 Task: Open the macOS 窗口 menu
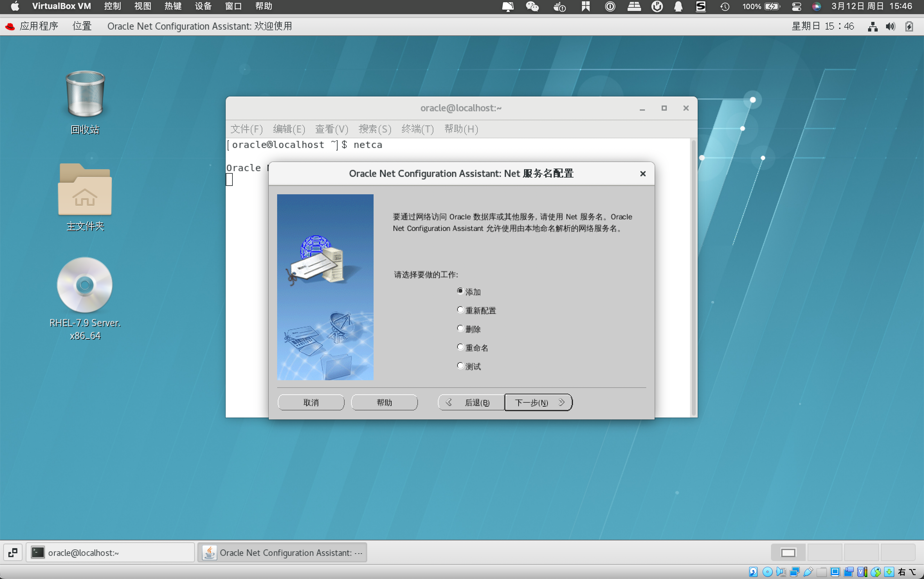click(233, 6)
